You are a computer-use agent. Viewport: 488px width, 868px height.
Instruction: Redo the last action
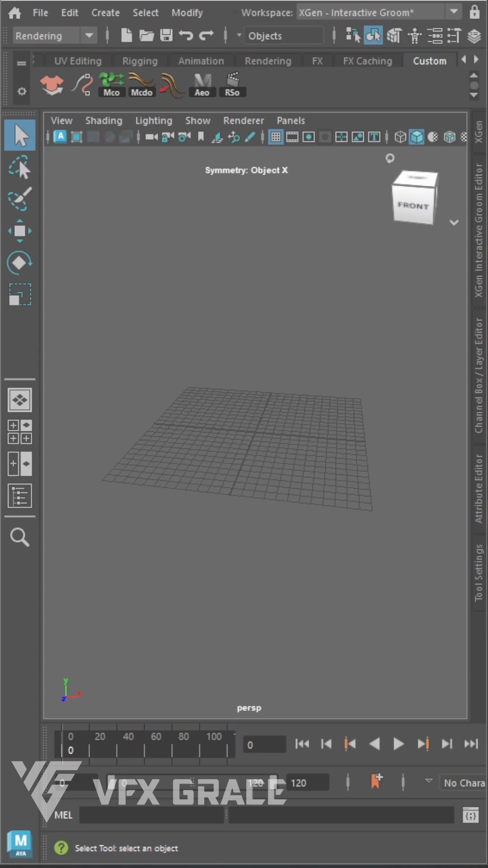[206, 35]
